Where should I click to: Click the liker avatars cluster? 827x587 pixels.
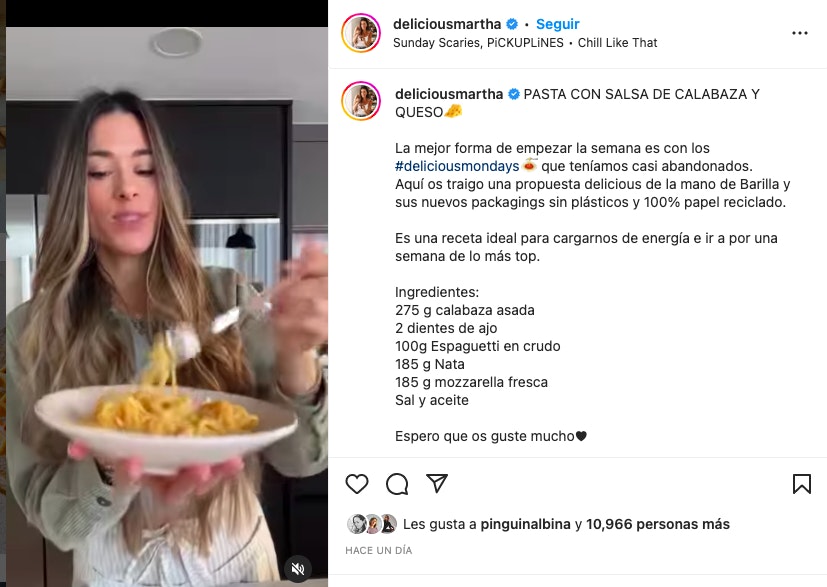tap(372, 524)
